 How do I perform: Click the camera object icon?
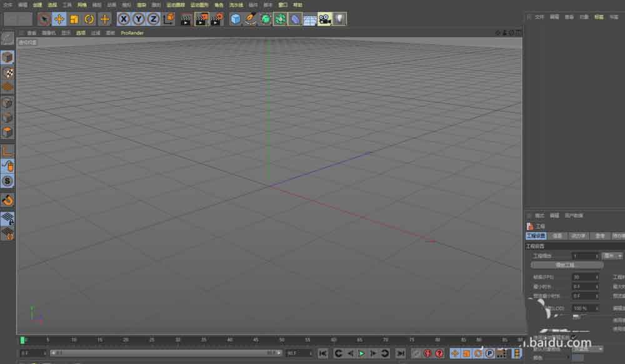324,19
